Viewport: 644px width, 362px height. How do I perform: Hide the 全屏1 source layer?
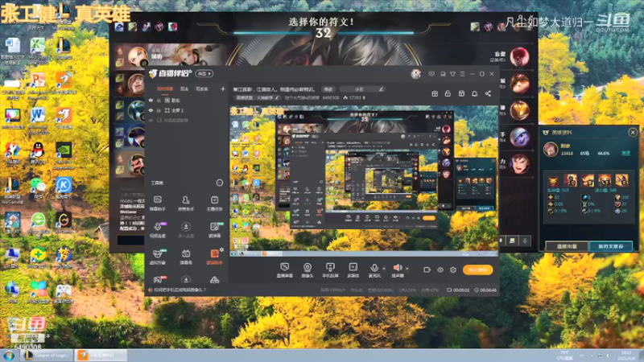(151, 110)
